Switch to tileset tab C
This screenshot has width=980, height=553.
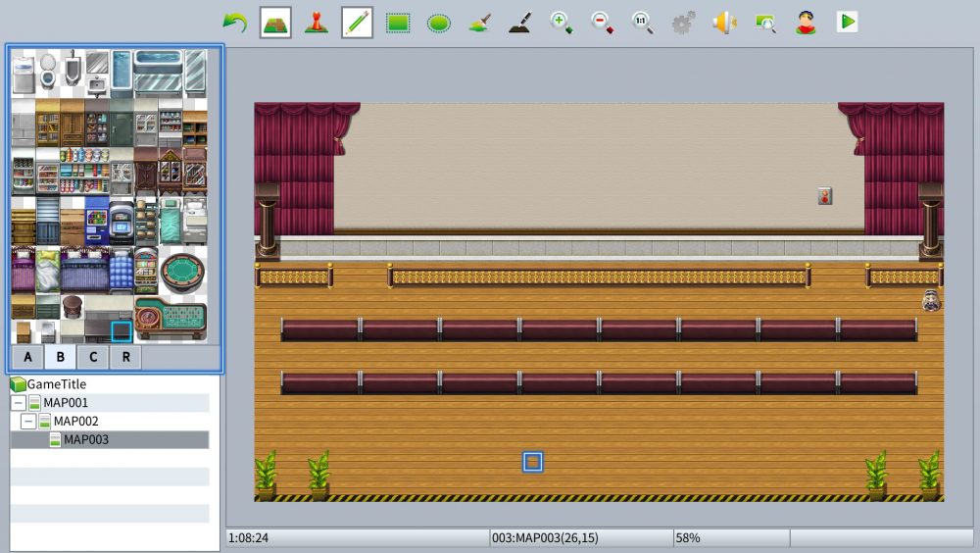(x=93, y=357)
